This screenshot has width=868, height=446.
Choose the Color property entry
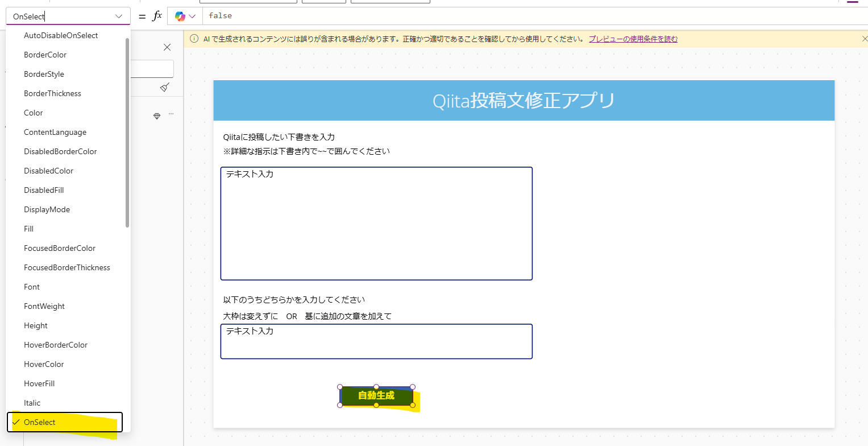click(x=34, y=113)
